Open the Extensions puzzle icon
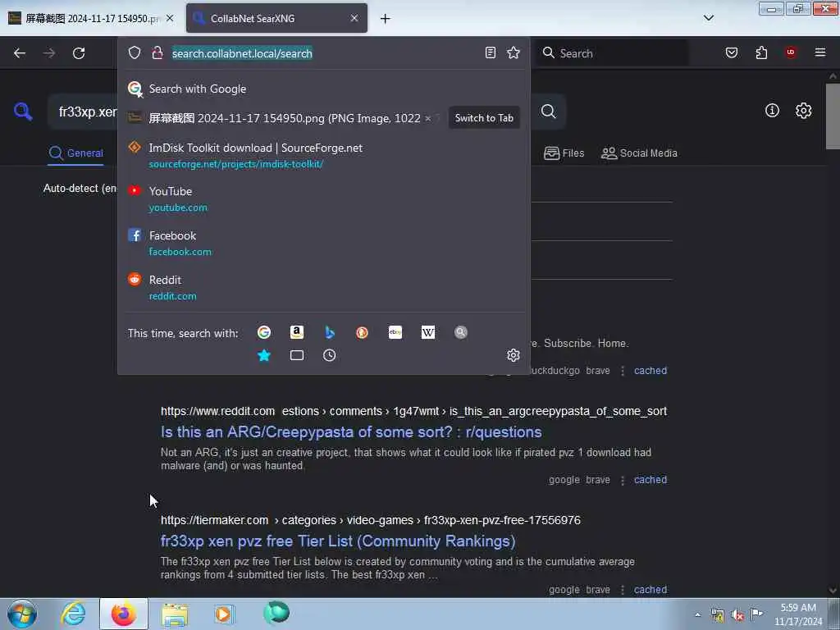The image size is (840, 630). 761,52
